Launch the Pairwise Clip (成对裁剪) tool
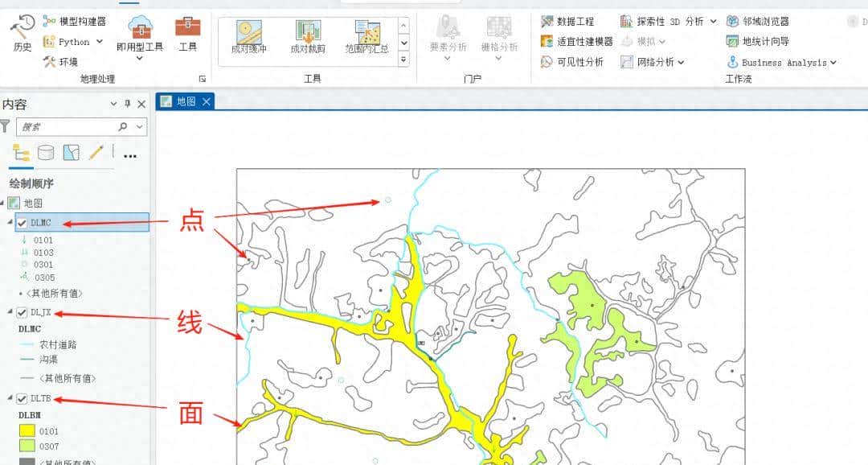Screen dimensions: 868x465 308,36
